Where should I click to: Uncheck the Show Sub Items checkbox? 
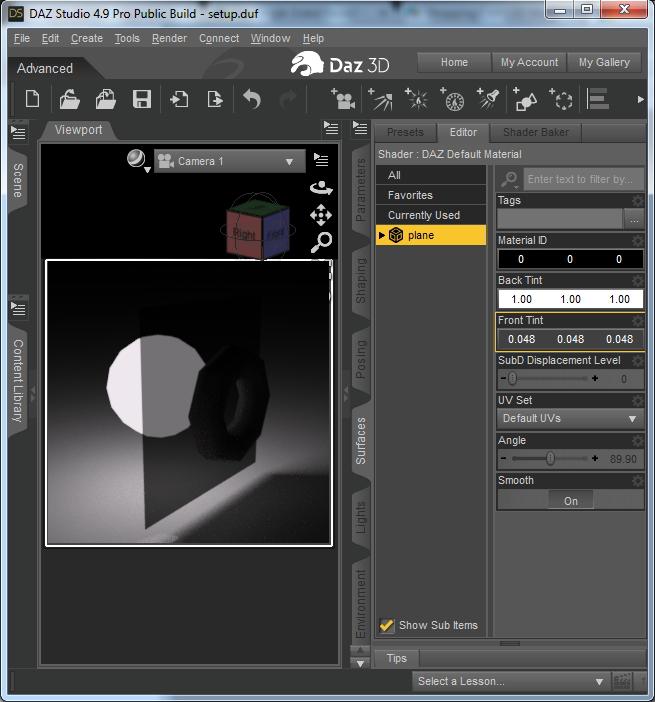[386, 625]
